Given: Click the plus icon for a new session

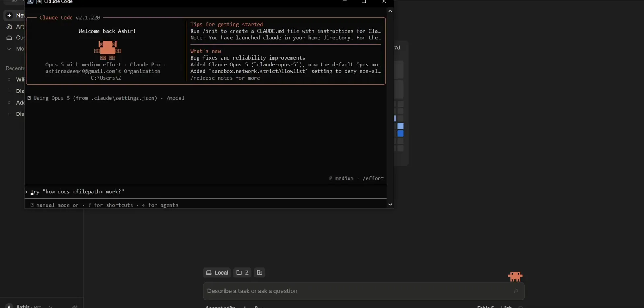Looking at the screenshot, I should click(x=9, y=15).
